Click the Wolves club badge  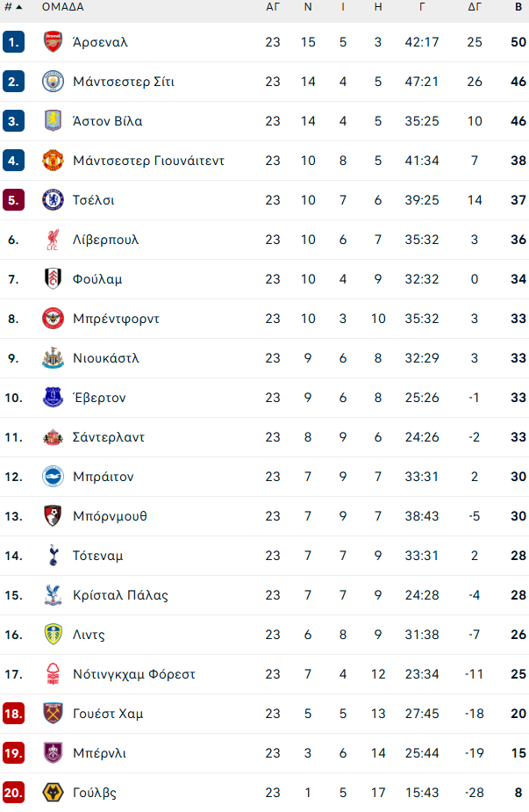[52, 792]
